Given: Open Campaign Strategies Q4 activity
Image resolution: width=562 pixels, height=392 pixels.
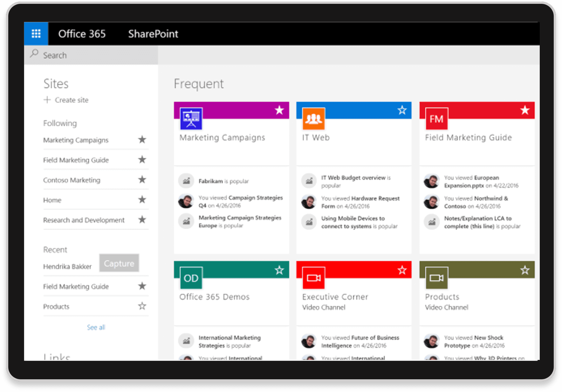Looking at the screenshot, I should coord(241,201).
